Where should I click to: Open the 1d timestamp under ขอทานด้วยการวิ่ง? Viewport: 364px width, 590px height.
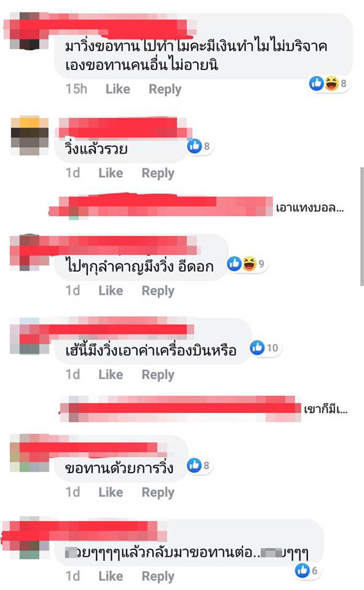pyautogui.click(x=73, y=492)
